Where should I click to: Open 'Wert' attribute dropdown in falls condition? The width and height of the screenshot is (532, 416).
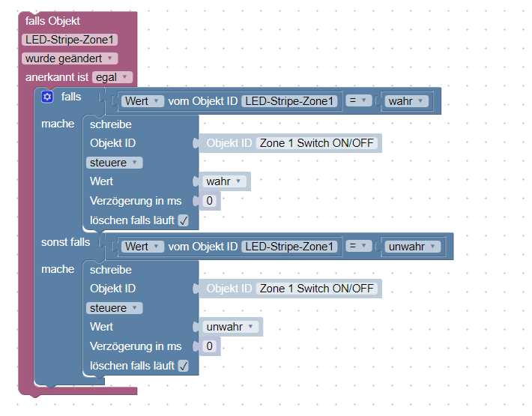click(142, 101)
